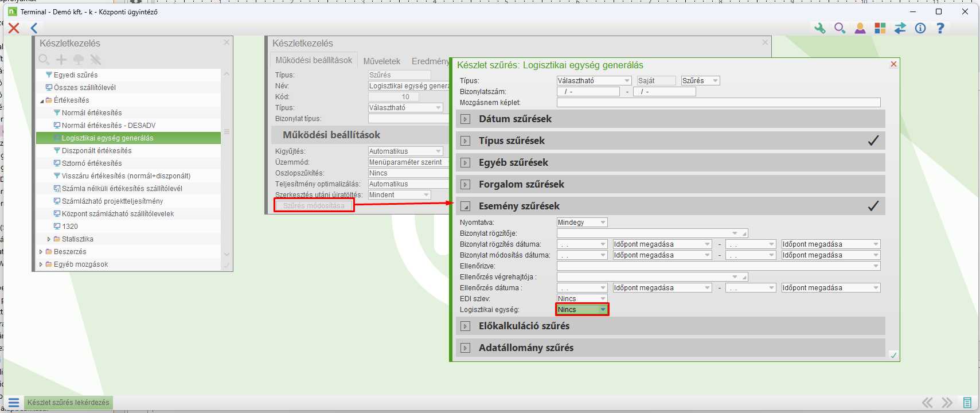
Task: Click the plus add icon in the tree panel
Action: click(x=61, y=60)
